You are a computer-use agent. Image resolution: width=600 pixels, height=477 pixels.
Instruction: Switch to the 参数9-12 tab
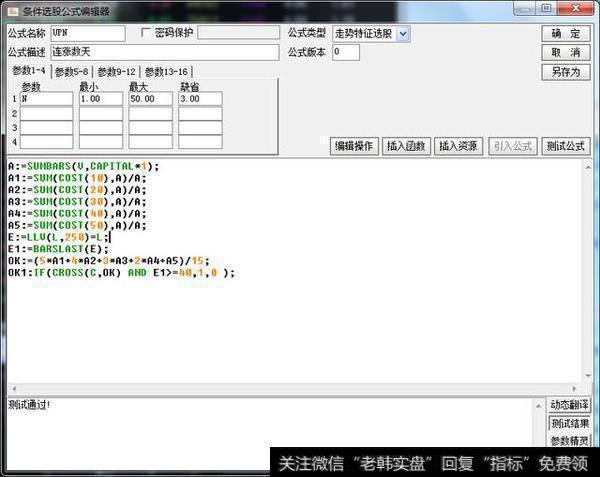[117, 72]
